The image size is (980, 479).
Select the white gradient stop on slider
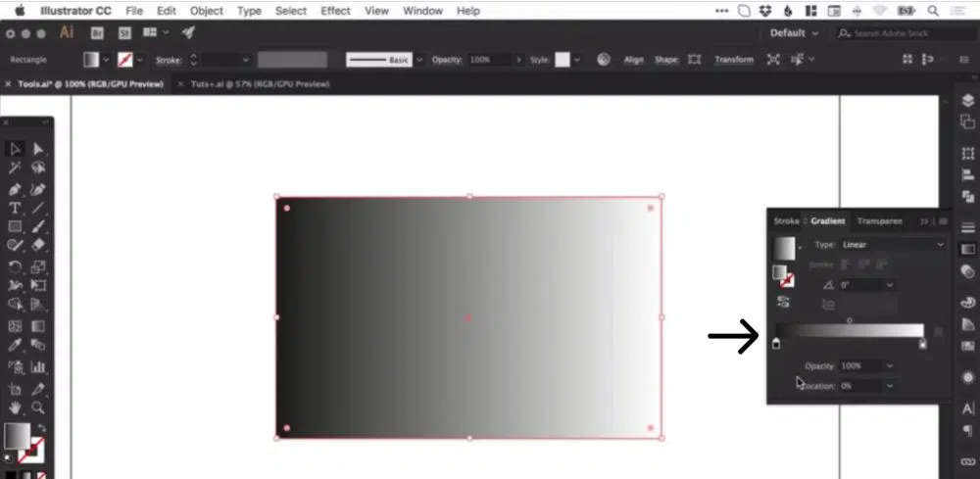[x=923, y=345]
